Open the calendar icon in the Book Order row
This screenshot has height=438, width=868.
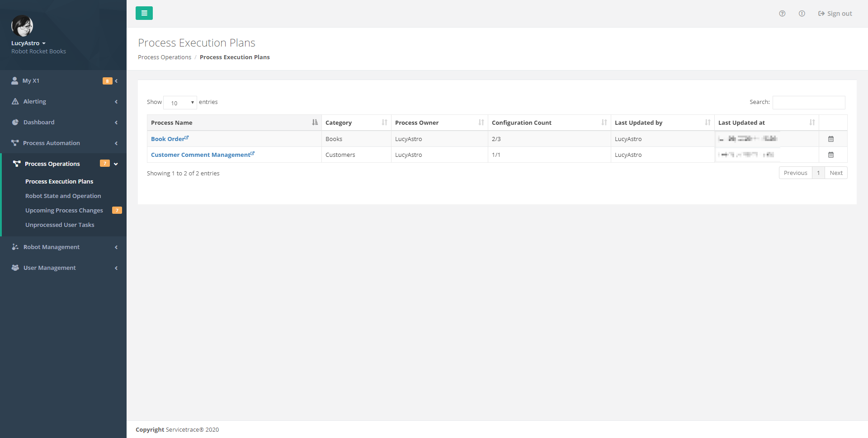coord(831,139)
